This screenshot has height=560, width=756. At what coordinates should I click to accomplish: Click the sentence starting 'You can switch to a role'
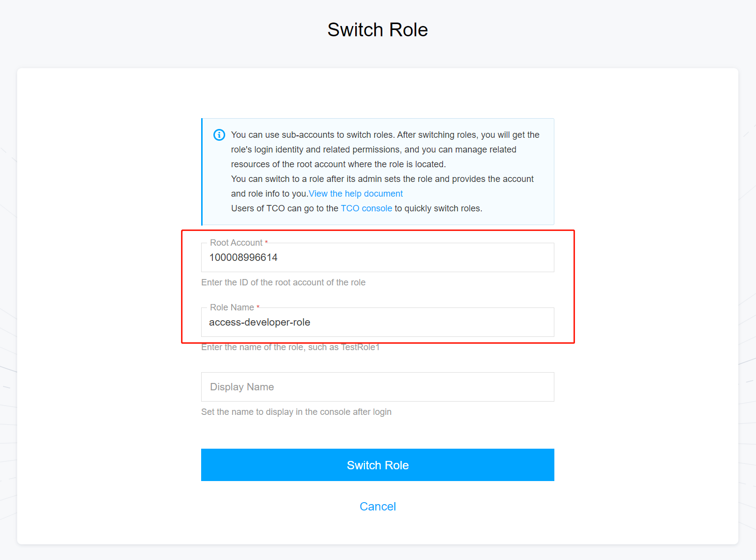(382, 179)
